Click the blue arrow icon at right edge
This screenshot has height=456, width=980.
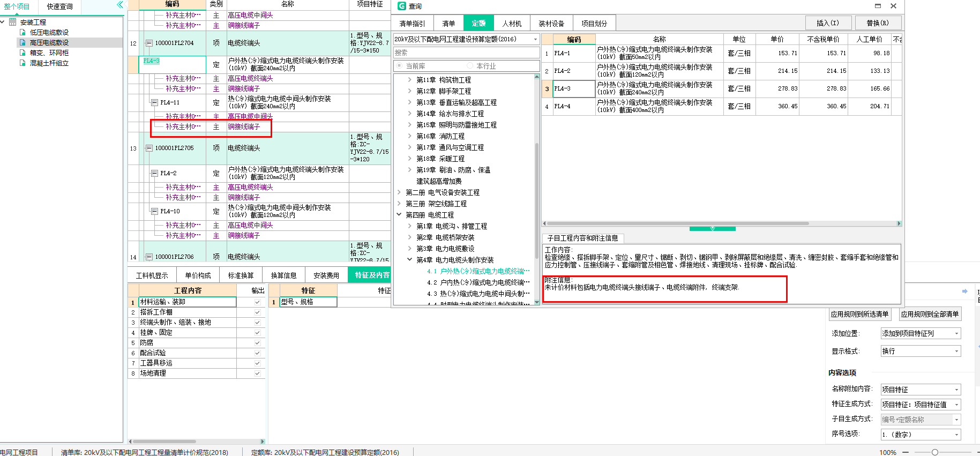964,291
